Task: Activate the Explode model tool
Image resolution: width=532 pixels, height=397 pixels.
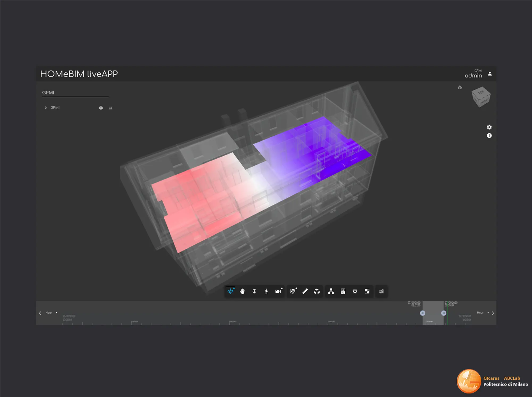Action: click(x=317, y=291)
